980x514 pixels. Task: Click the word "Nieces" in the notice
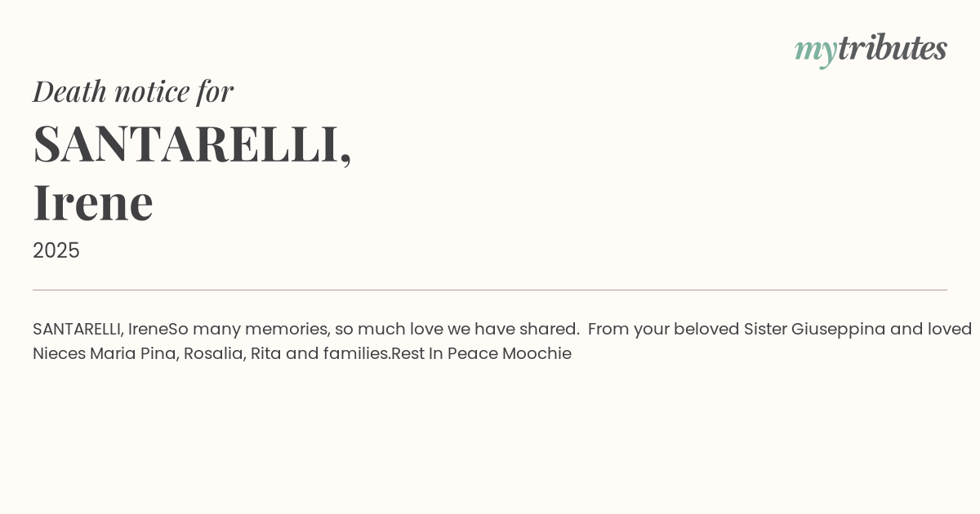click(59, 354)
